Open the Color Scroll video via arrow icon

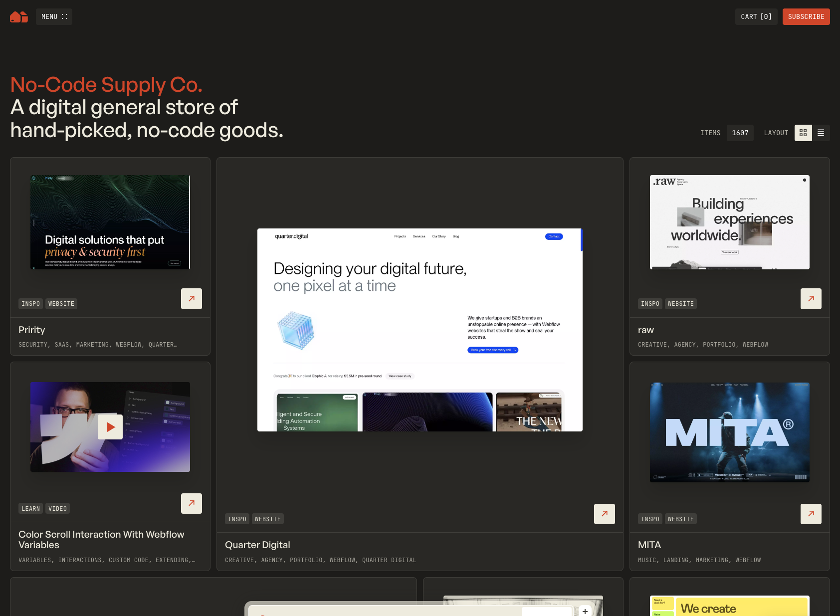point(191,503)
